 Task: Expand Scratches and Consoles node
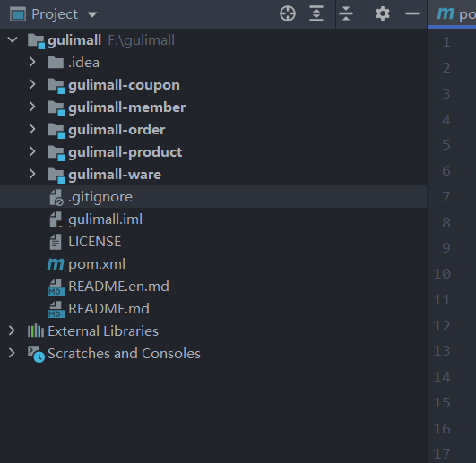(12, 353)
